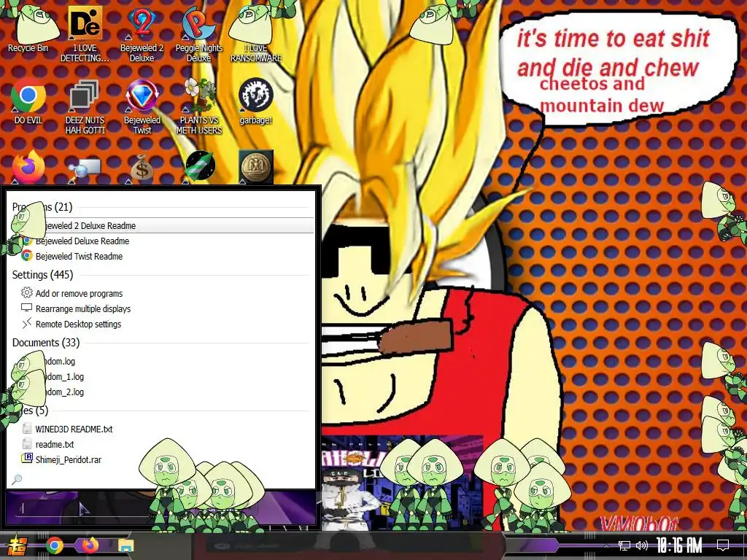Open the money bag desktop icon

click(x=142, y=168)
